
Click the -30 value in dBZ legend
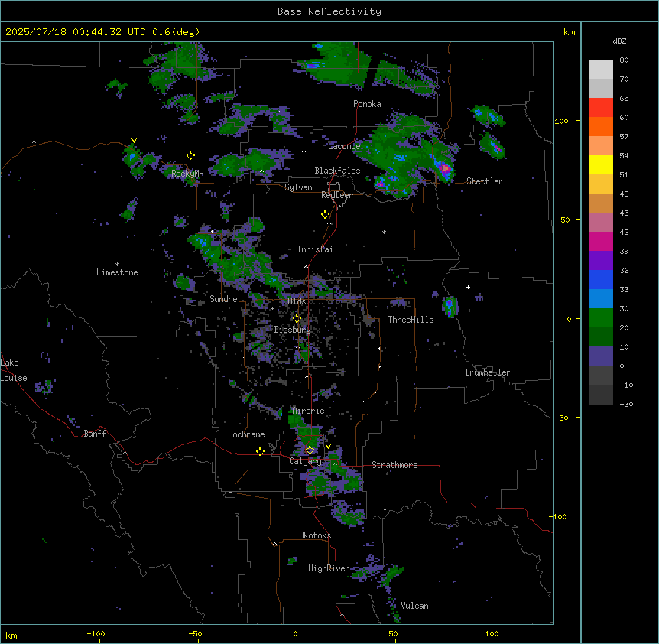626,404
